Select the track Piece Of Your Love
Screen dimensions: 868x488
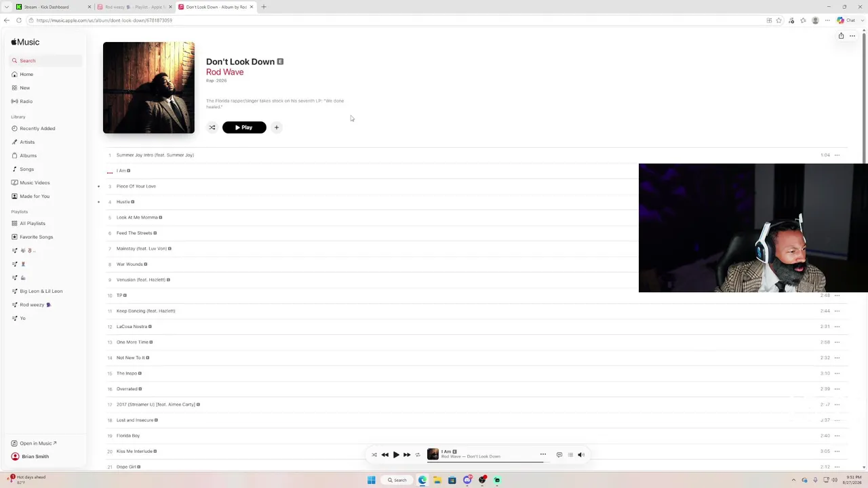tap(136, 186)
